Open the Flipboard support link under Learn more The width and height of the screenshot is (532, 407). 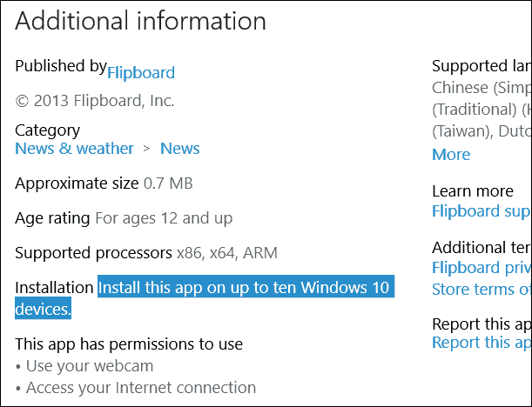click(x=481, y=211)
